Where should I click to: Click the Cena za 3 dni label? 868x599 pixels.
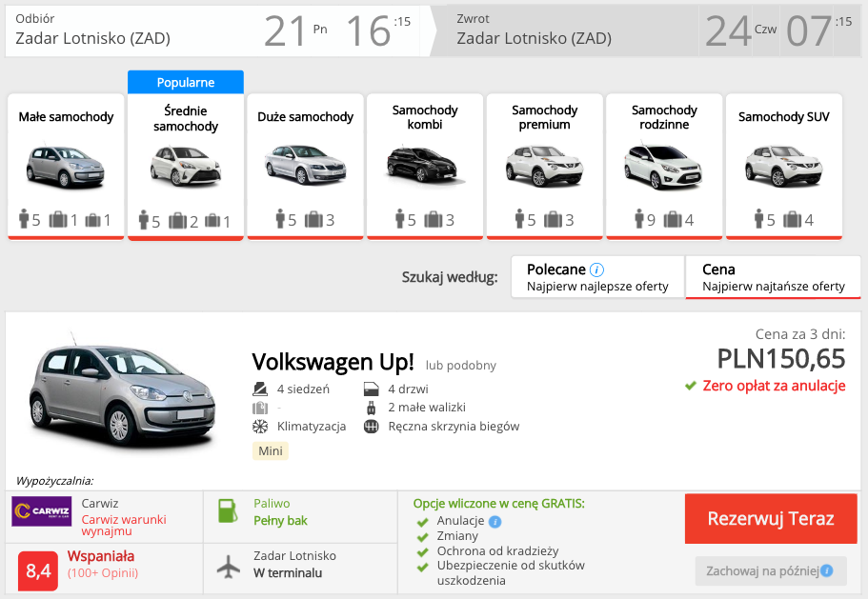800,334
